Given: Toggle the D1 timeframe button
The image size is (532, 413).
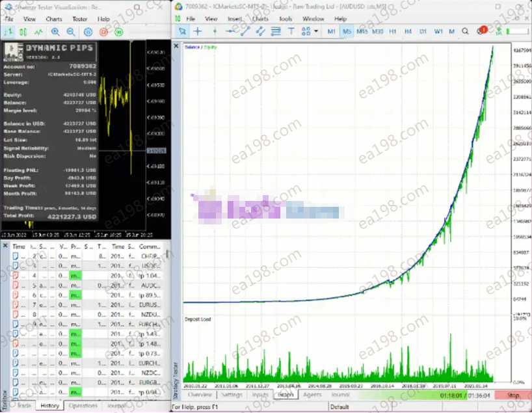Looking at the screenshot, I should click(x=423, y=31).
